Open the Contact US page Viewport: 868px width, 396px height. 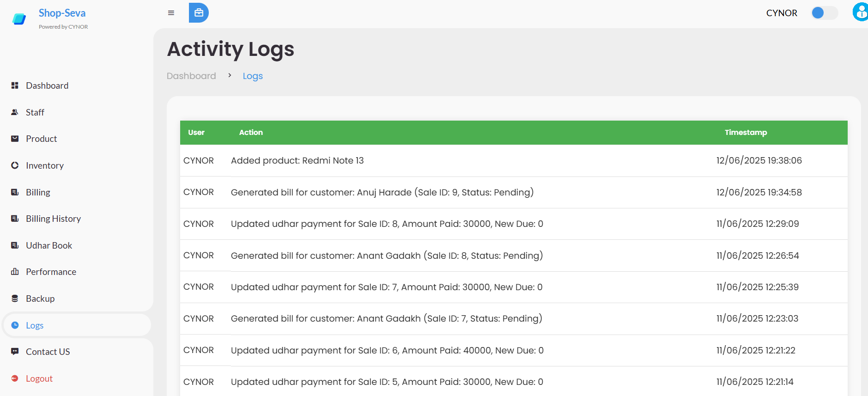click(x=48, y=352)
